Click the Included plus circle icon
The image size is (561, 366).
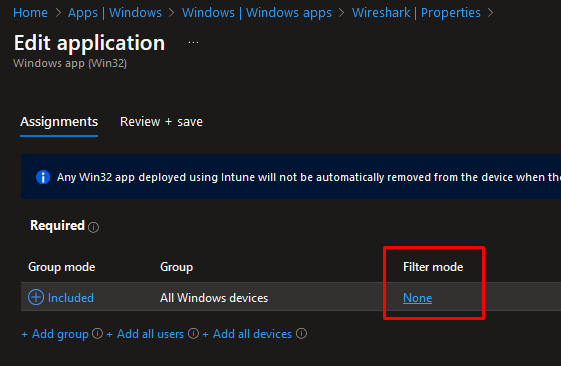click(36, 297)
